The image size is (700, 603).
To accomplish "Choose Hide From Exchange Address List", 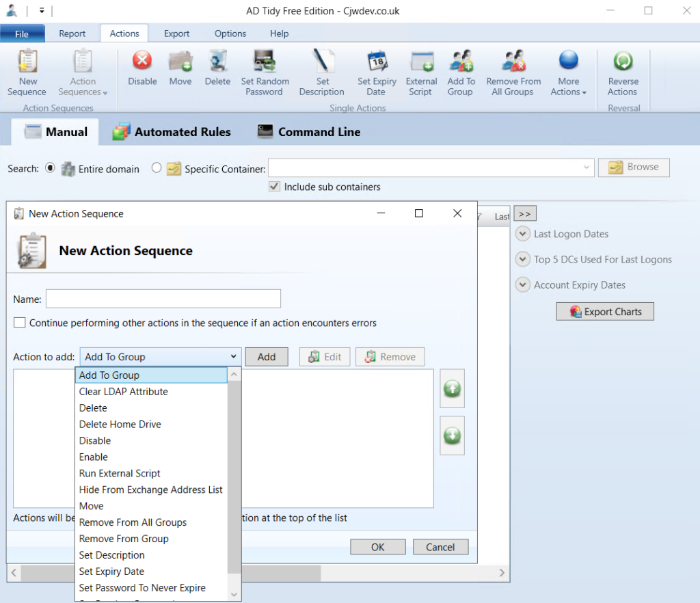I will click(151, 490).
